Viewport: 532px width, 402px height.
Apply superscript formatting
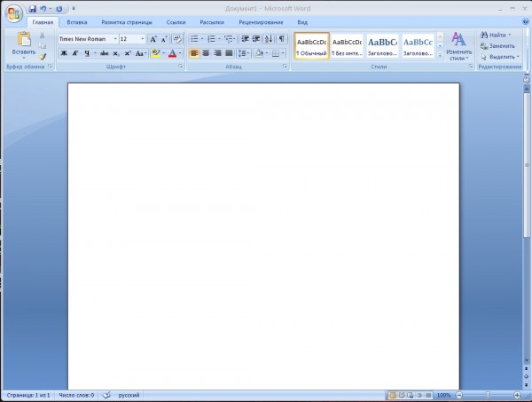pos(128,53)
